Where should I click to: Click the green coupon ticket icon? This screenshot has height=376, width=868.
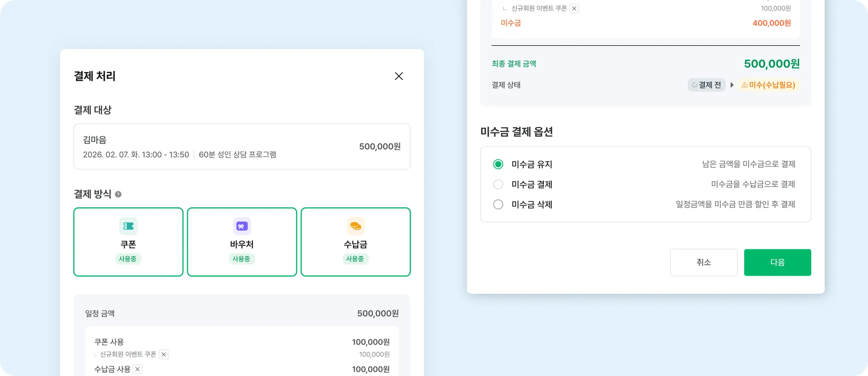point(128,226)
